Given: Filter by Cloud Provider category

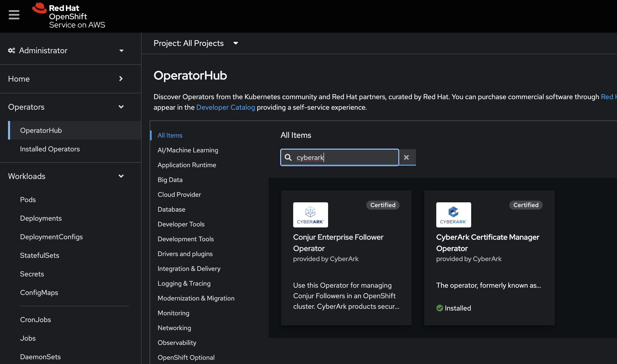Looking at the screenshot, I should pos(179,195).
